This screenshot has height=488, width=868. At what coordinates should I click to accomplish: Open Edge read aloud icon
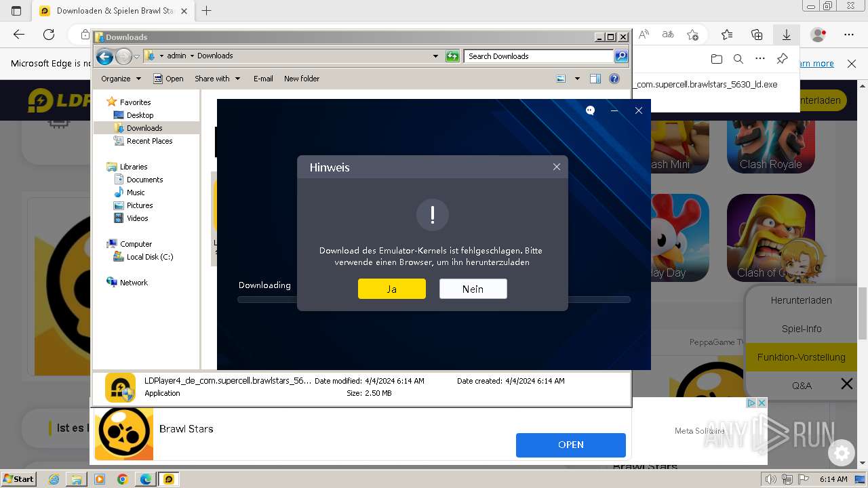click(x=644, y=35)
